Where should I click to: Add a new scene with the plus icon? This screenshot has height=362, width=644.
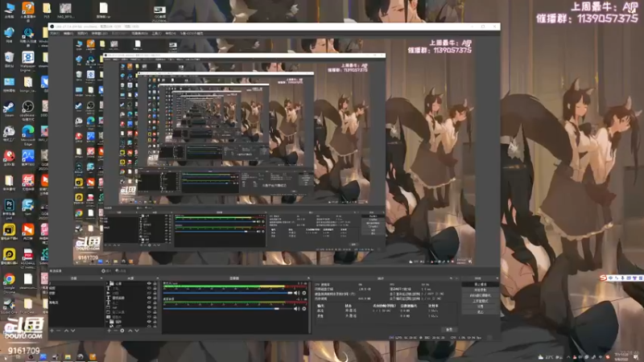coord(52,331)
